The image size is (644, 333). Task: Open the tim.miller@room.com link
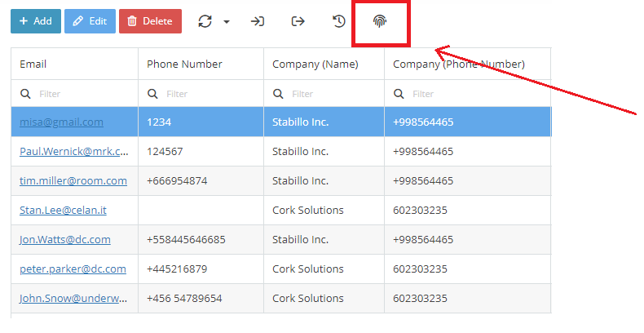(73, 181)
